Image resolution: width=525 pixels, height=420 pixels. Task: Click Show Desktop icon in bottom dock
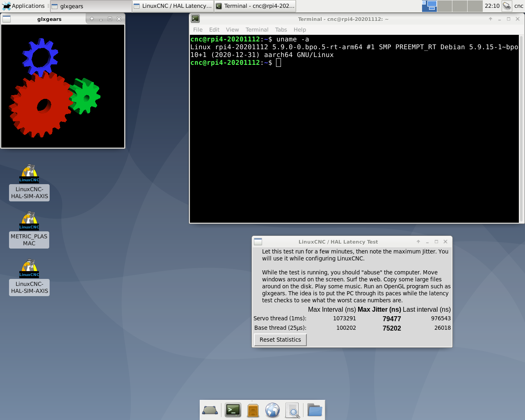coord(210,410)
